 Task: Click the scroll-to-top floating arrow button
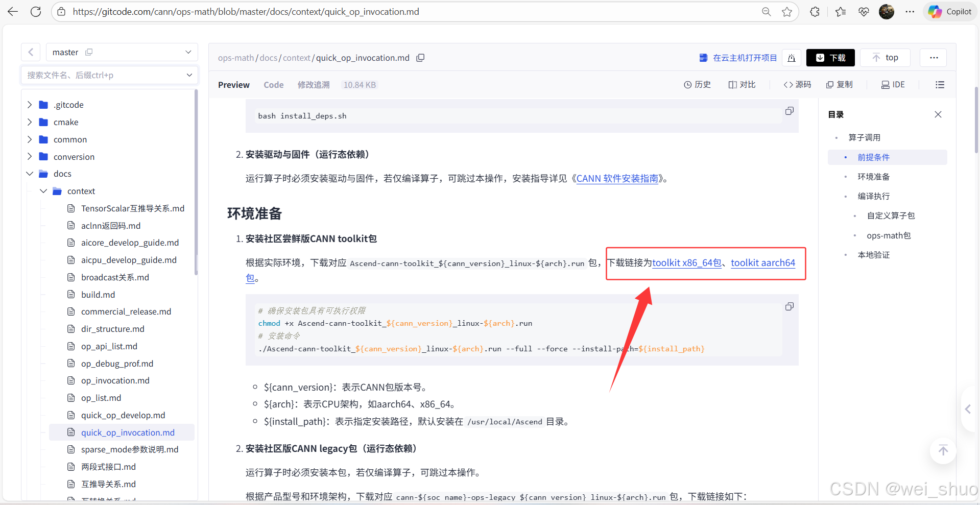click(943, 451)
